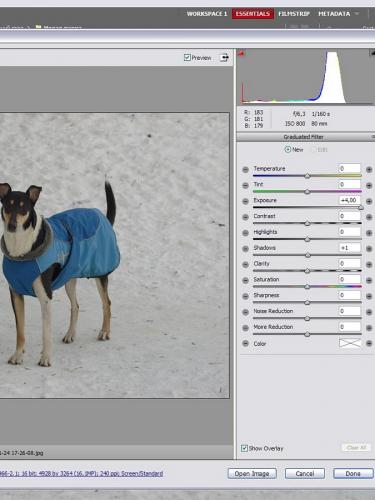Open workflow options link below the preview

pyautogui.click(x=81, y=473)
